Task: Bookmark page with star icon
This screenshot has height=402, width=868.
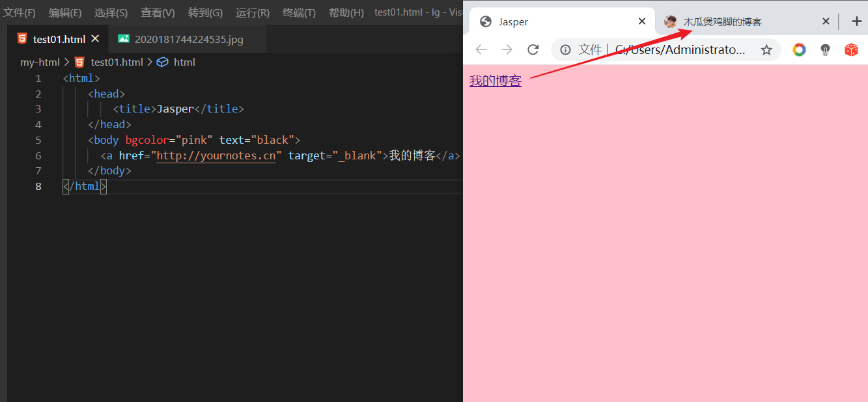Action: tap(766, 50)
